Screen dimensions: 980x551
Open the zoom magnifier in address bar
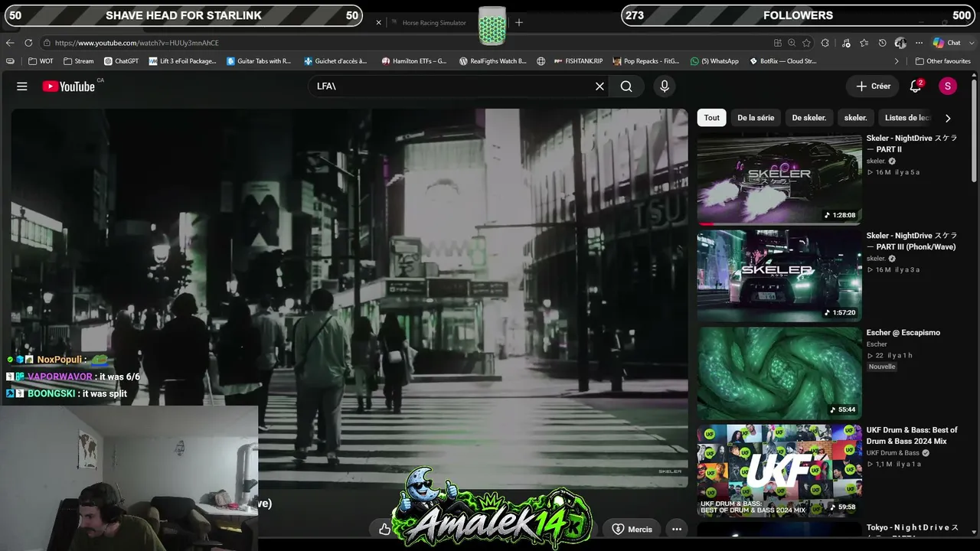coord(792,43)
